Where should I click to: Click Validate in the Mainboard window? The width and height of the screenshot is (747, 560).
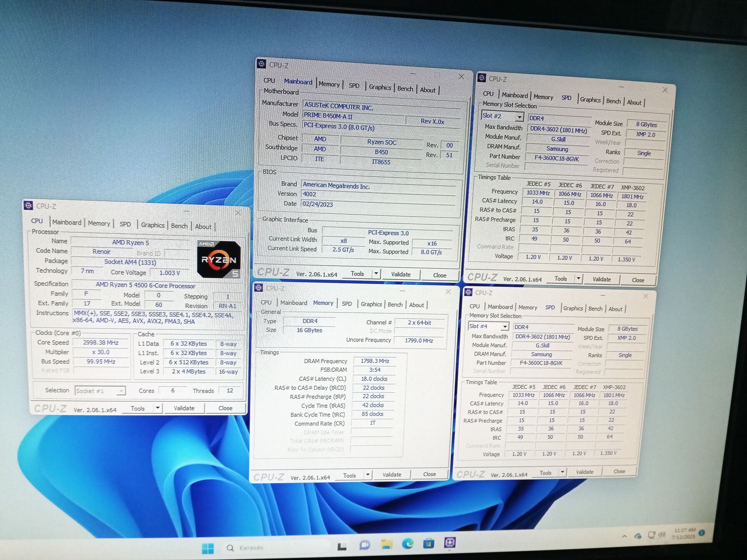click(x=401, y=274)
